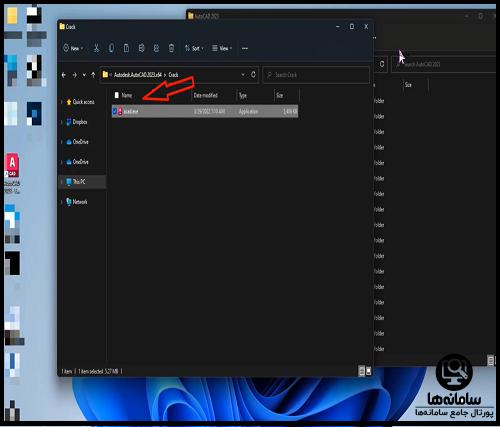Screen dimensions: 500x427
Task: Select the application file name in the list
Action: 131,111
